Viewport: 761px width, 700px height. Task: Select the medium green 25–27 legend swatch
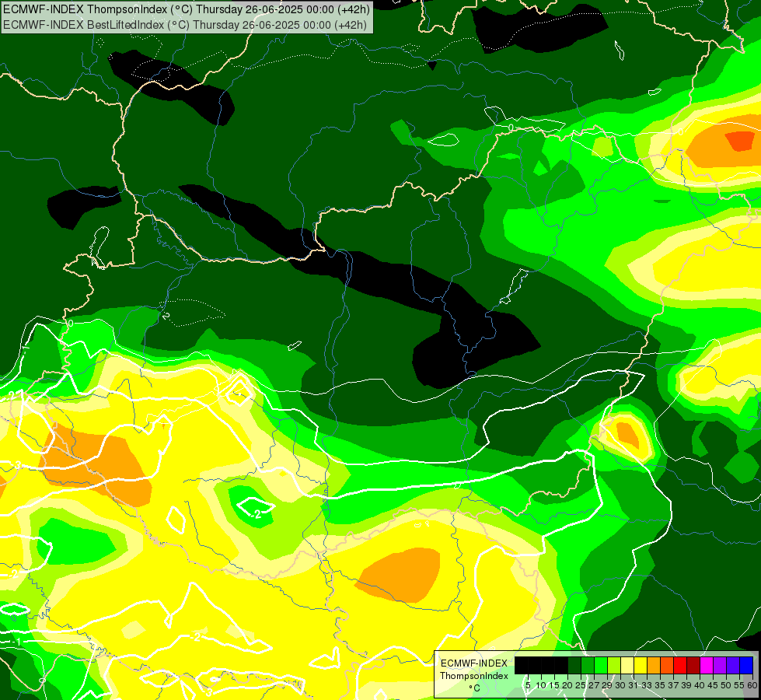click(588, 665)
